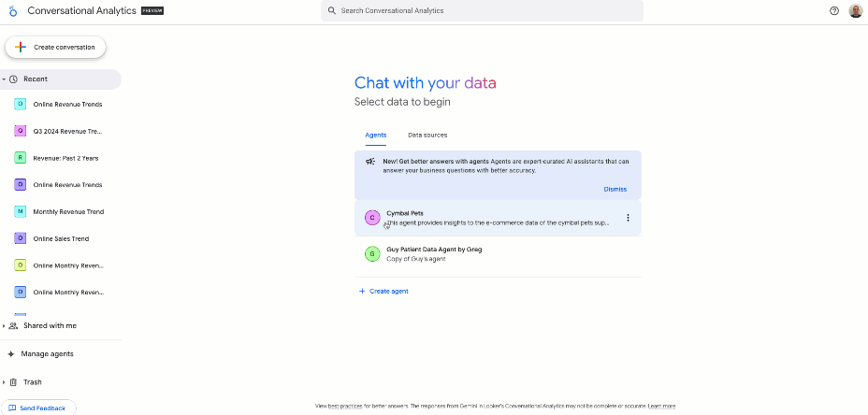This screenshot has width=868, height=415.
Task: Open the Learn more link
Action: pos(661,407)
